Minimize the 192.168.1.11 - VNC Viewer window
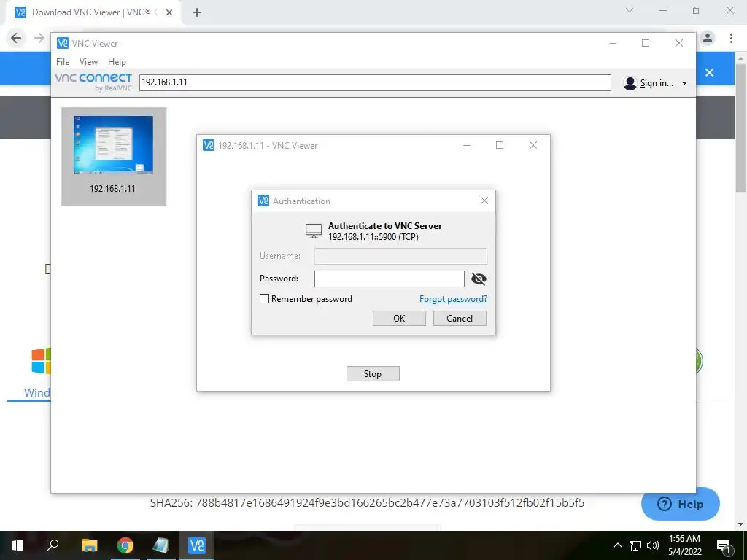The image size is (747, 560). [x=467, y=145]
